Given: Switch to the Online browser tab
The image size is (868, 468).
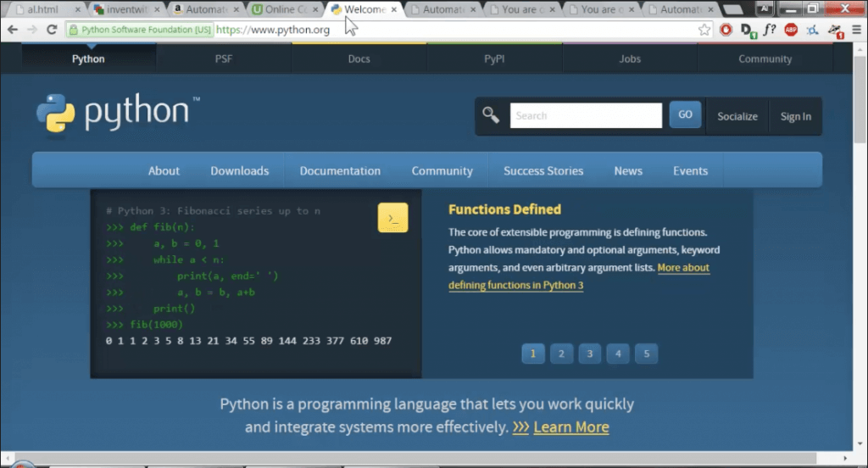Looking at the screenshot, I should [x=281, y=9].
